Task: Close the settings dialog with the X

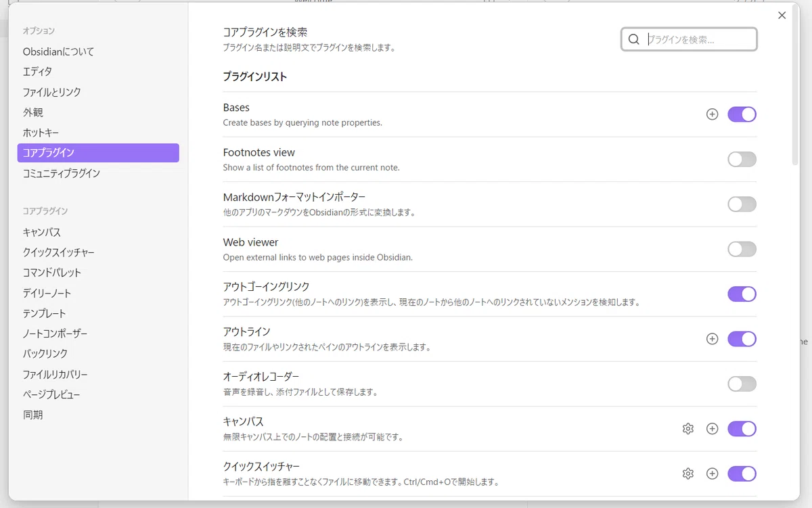Action: click(782, 15)
